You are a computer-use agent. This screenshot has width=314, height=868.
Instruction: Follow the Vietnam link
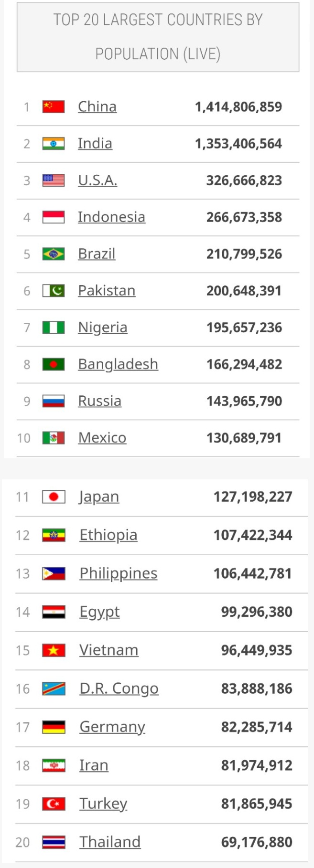point(109,650)
